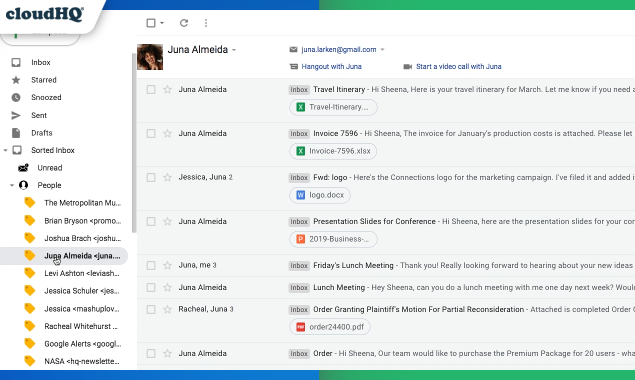Check the box beside Lunch Meeting email
This screenshot has width=635, height=380.
(151, 288)
